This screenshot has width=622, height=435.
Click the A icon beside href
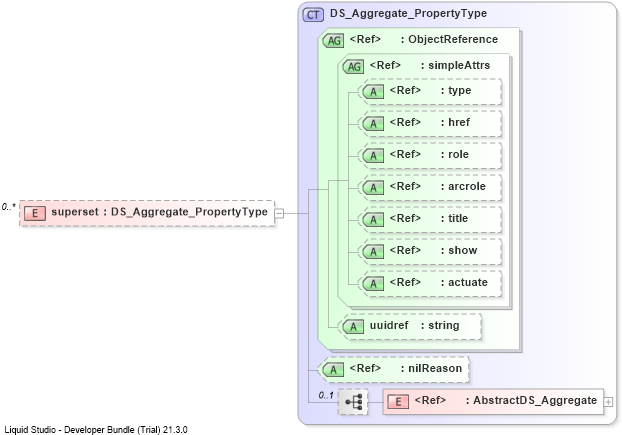click(373, 124)
